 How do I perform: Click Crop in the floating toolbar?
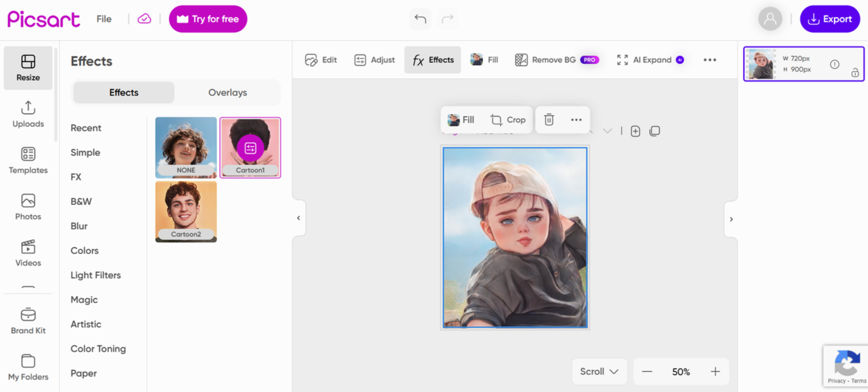[508, 120]
